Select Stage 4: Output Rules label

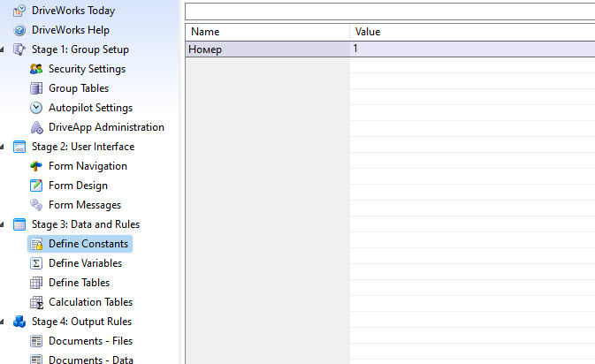click(81, 322)
